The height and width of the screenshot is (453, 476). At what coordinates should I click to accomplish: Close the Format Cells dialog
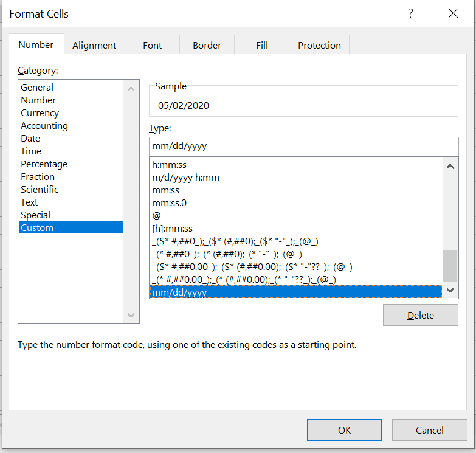pos(453,13)
